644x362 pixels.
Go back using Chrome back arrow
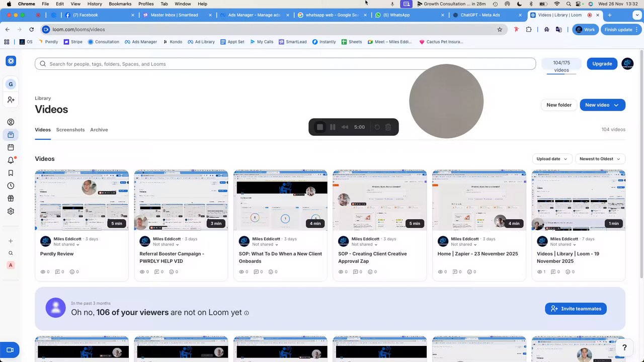pos(7,30)
